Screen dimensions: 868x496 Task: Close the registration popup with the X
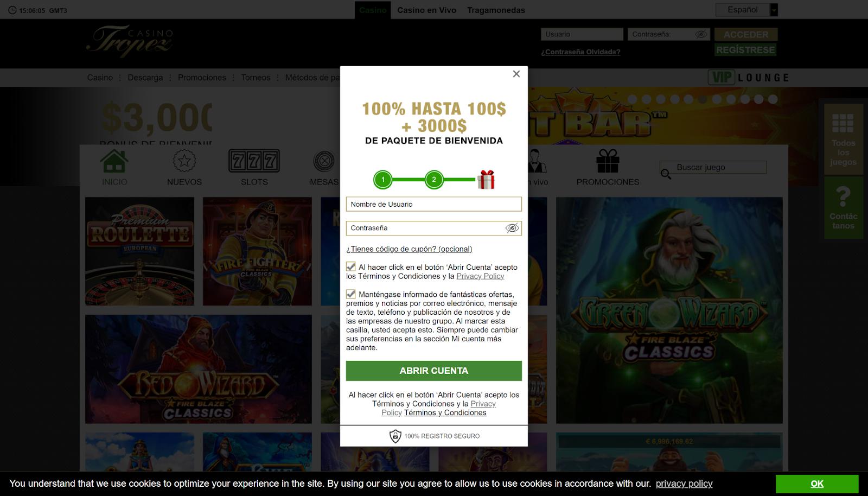tap(516, 74)
